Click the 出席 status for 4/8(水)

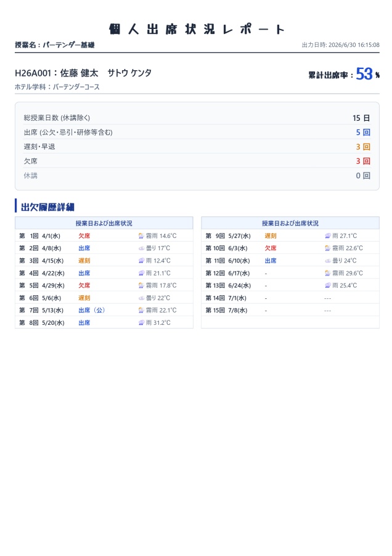(x=84, y=248)
